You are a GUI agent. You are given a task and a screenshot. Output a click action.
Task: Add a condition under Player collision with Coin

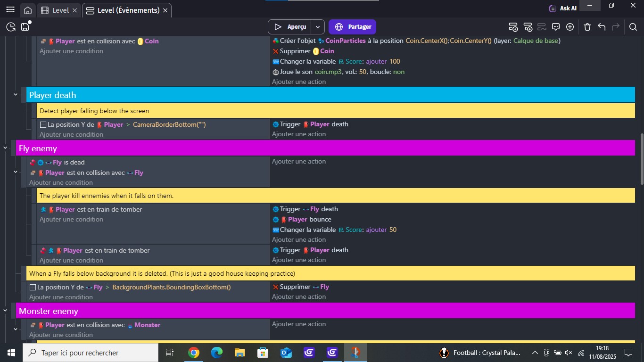[71, 51]
